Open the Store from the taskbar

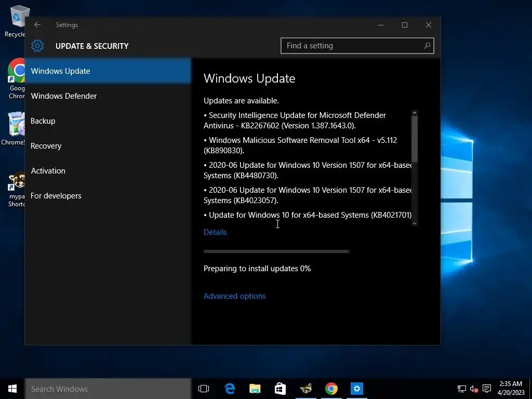tap(280, 389)
